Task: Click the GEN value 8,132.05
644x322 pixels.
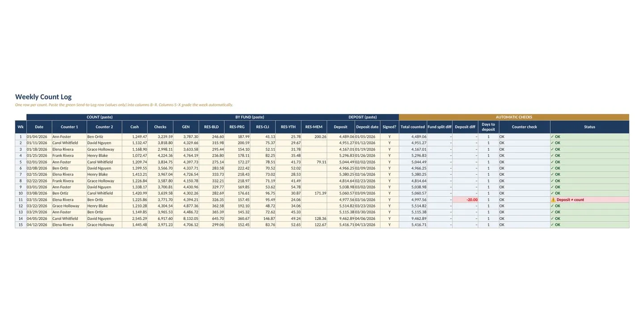Action: (186, 219)
